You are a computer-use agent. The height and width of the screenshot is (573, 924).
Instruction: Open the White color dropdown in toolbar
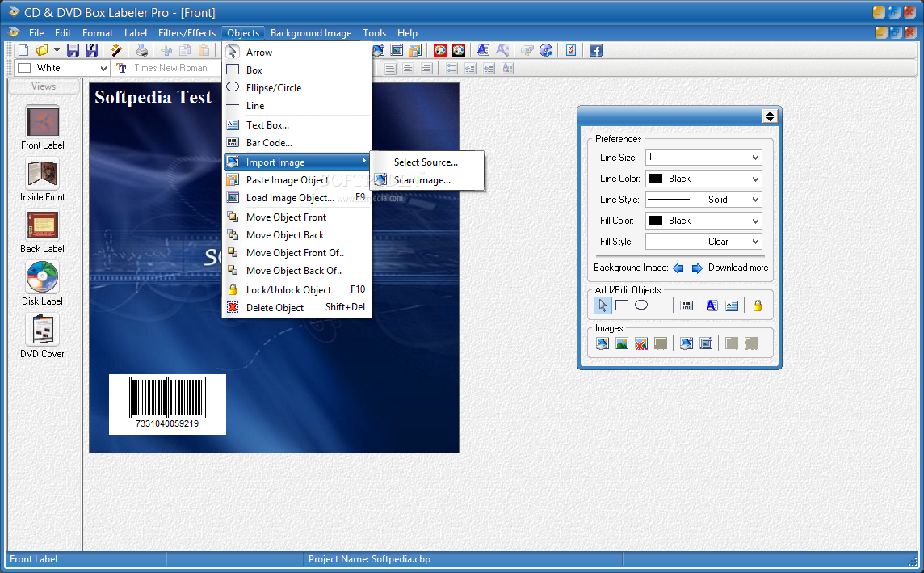[62, 68]
